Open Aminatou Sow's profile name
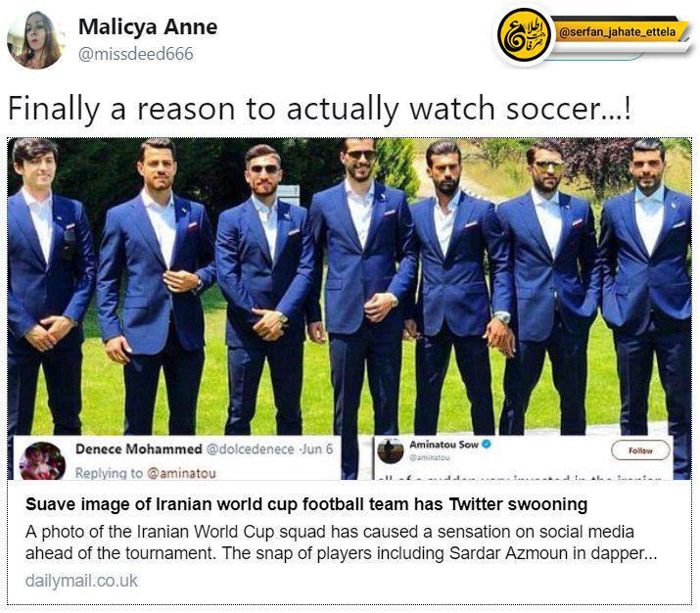This screenshot has width=700, height=613. [x=443, y=445]
